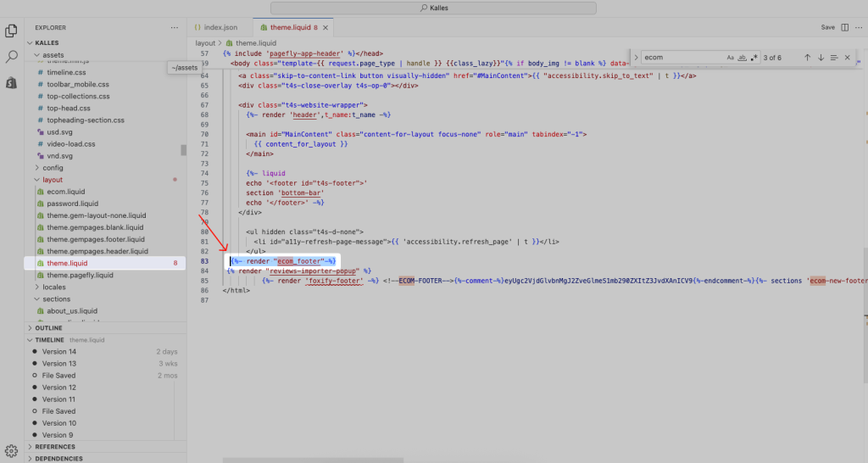Open the Search view in activity bar

click(12, 57)
